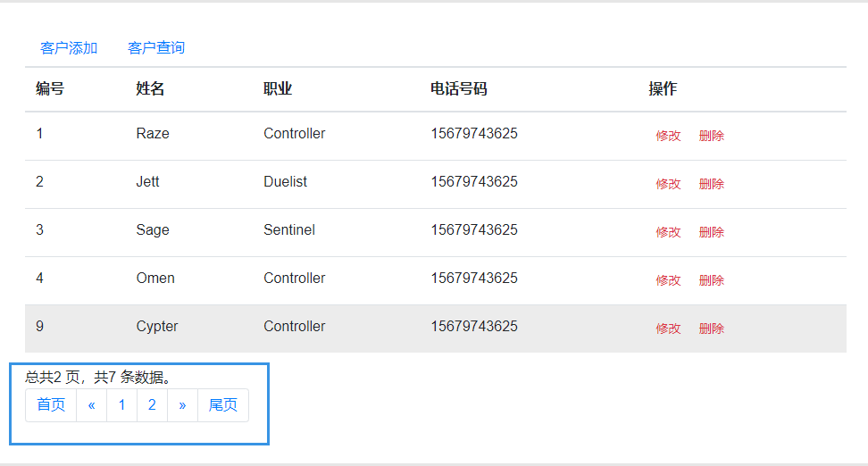The image size is (868, 466).
Task: Edit Jett's record via 修改
Action: 668,184
